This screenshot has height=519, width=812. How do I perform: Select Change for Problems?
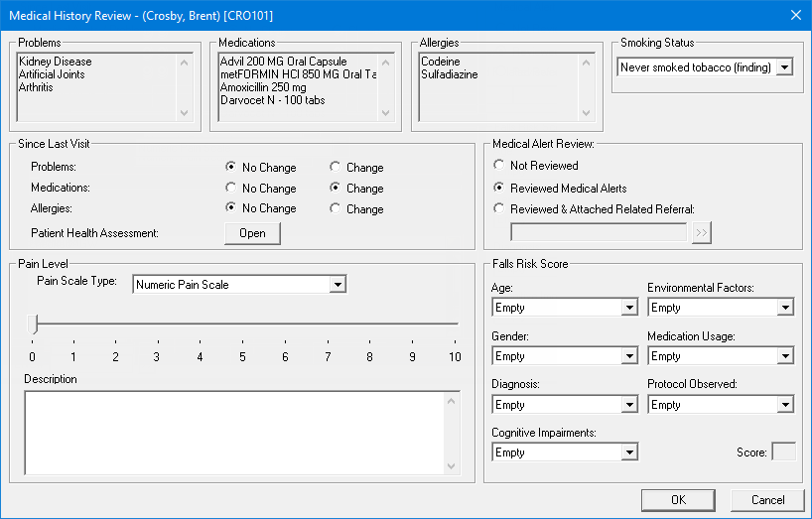click(336, 168)
